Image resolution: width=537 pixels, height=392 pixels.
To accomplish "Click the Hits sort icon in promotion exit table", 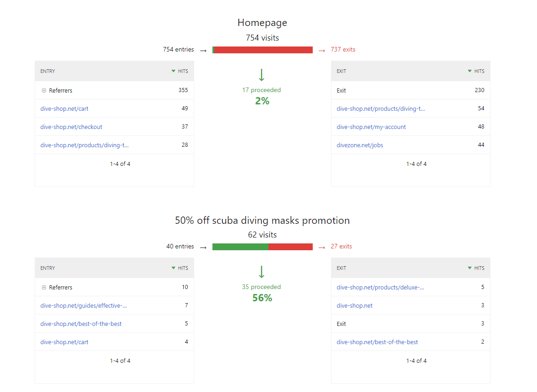I will pos(470,268).
